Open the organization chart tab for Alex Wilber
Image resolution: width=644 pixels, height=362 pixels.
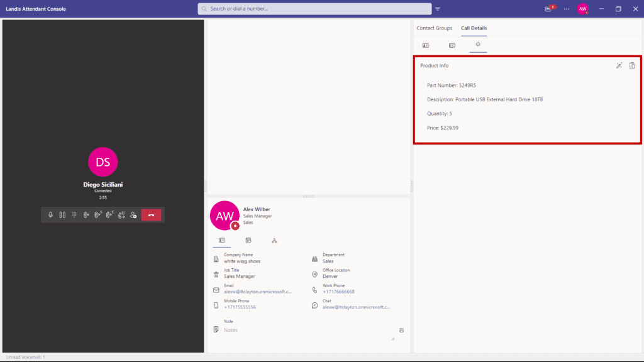[x=274, y=241]
